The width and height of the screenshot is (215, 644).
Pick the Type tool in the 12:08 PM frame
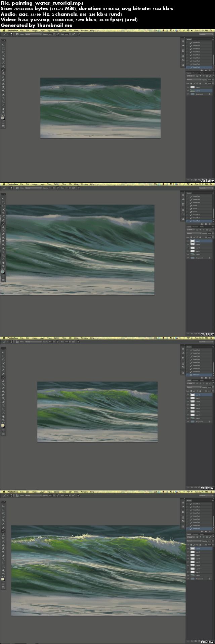[3, 98]
